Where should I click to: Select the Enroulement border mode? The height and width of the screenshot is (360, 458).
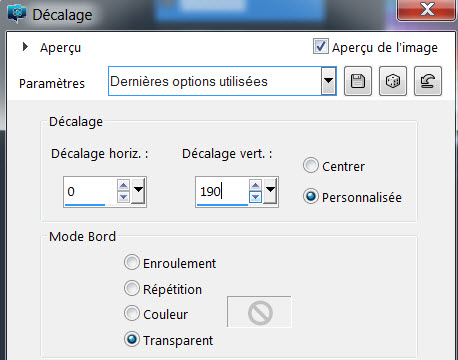click(132, 262)
